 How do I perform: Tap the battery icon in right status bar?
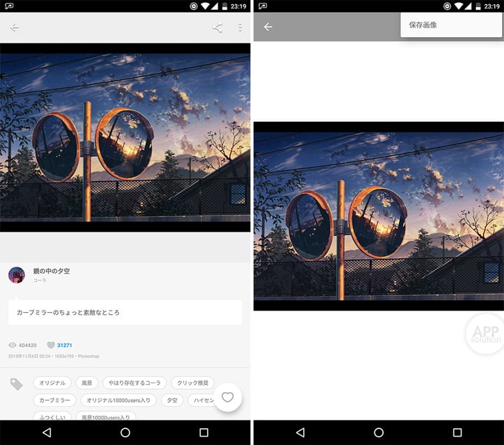478,6
